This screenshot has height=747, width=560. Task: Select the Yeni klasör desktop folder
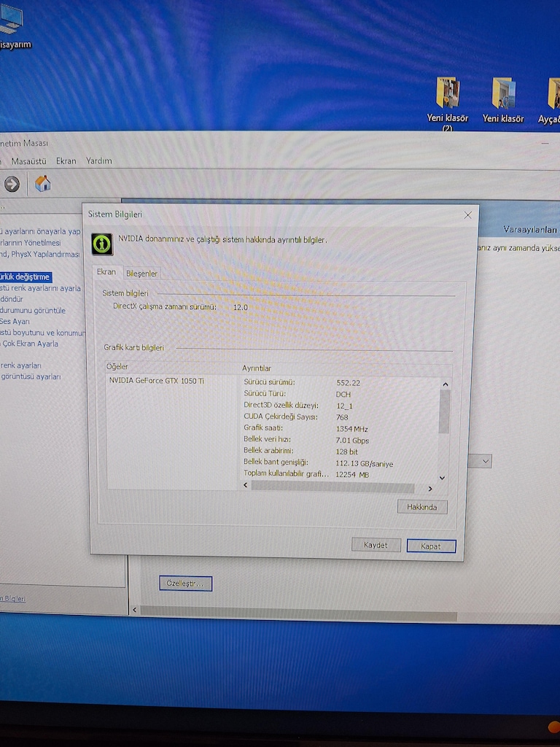pos(503,100)
